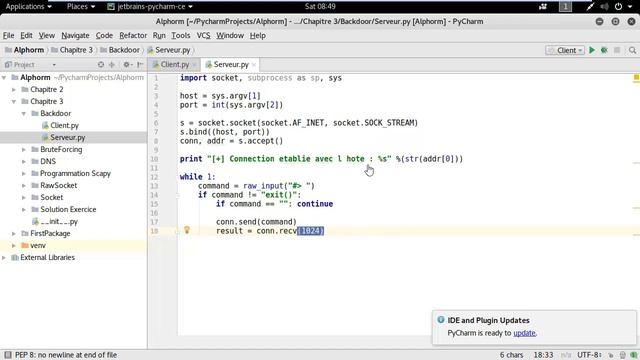Screen dimensions: 640x360
Task: Hide the Project tool window icon
Action: coord(140,64)
